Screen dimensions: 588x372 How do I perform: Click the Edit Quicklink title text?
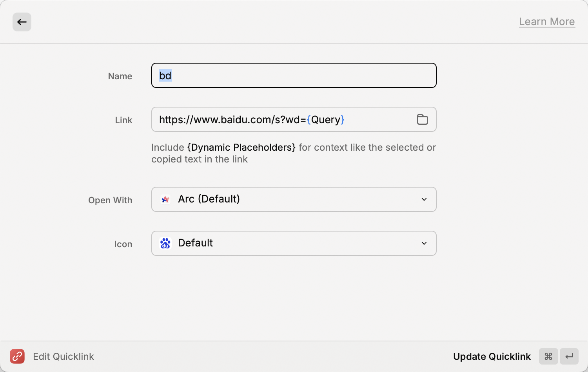tap(64, 356)
